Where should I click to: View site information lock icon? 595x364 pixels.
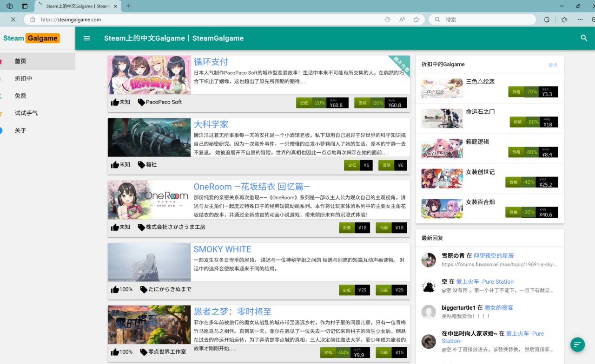33,19
